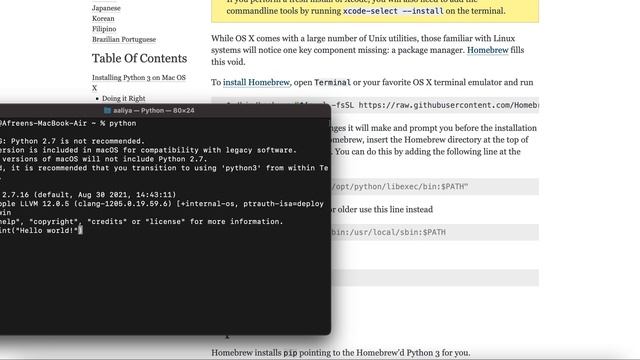Screen dimensions: 640x360
Task: Click the 2.7.16 version line in Terminal
Action: [88, 195]
